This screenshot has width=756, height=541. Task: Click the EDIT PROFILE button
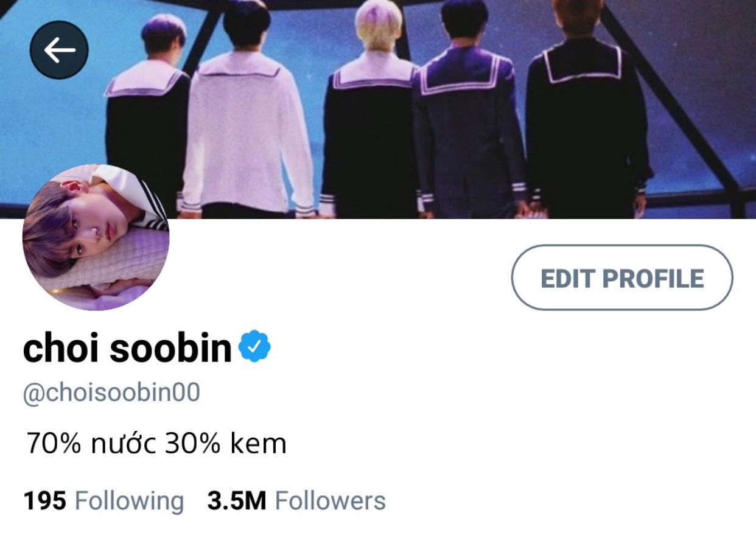point(622,278)
